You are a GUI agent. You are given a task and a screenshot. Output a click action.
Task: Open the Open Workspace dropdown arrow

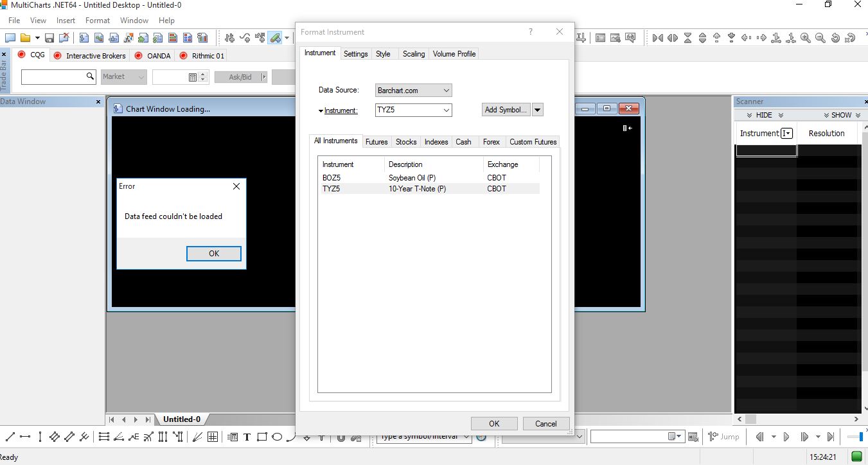(x=37, y=38)
